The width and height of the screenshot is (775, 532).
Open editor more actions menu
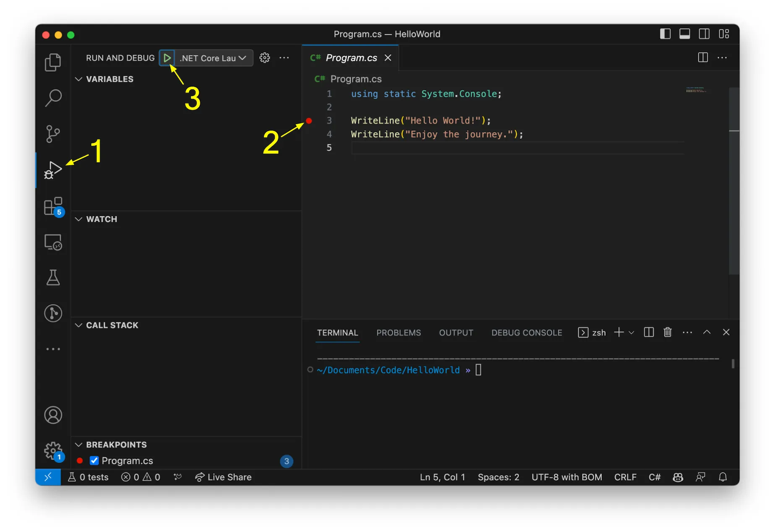[x=722, y=57]
